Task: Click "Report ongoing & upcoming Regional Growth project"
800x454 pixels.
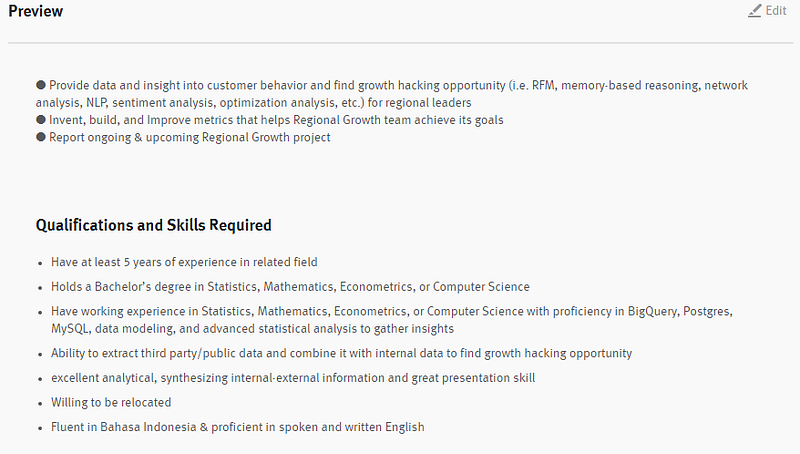Action: click(x=190, y=138)
